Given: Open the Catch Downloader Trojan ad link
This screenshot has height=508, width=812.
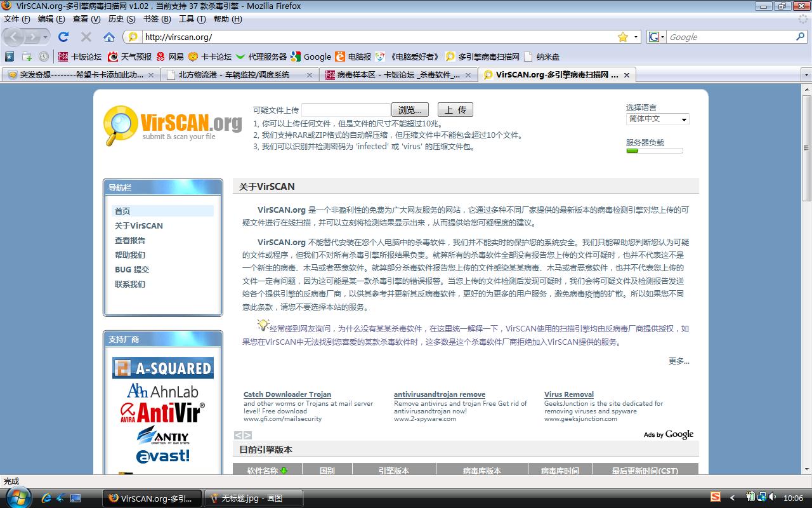Looking at the screenshot, I should (287, 394).
